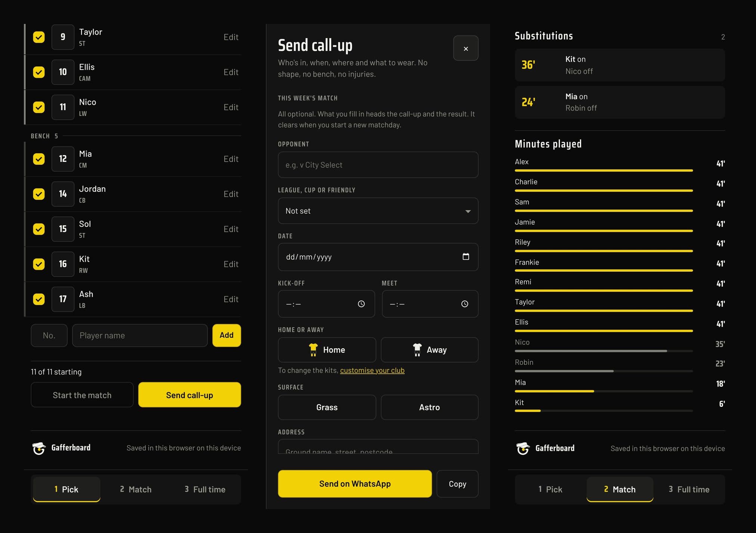
Task: Click the kick-off clock icon
Action: pyautogui.click(x=361, y=304)
